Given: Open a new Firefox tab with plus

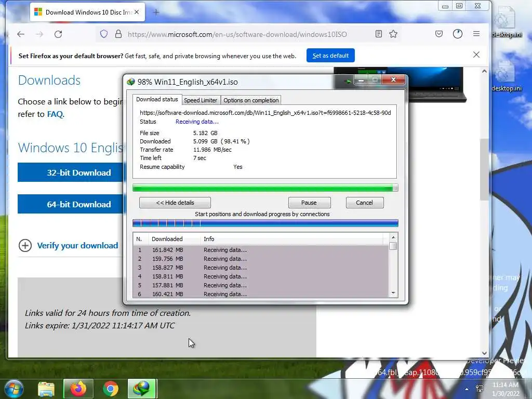Looking at the screenshot, I should coord(156,12).
